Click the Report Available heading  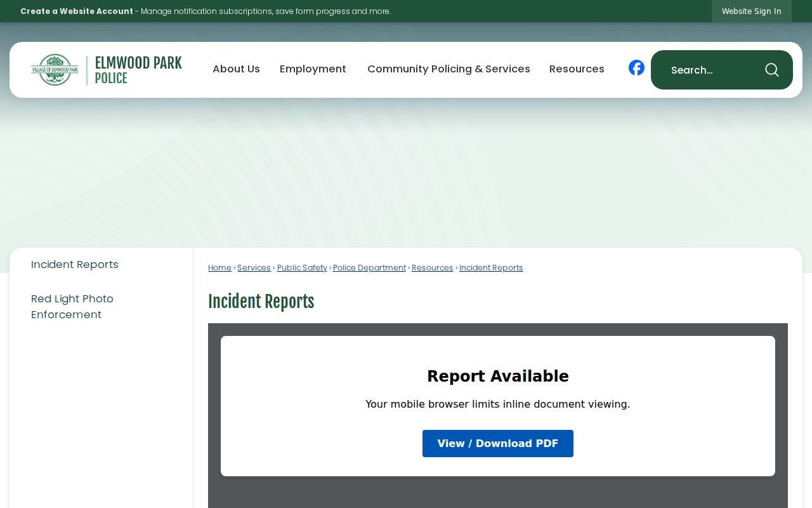tap(498, 376)
